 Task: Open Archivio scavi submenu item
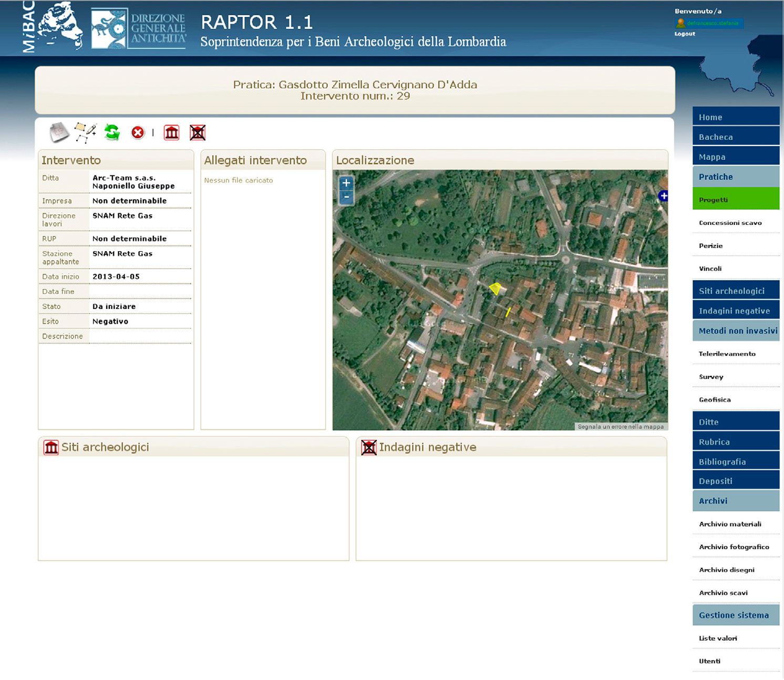coord(736,593)
